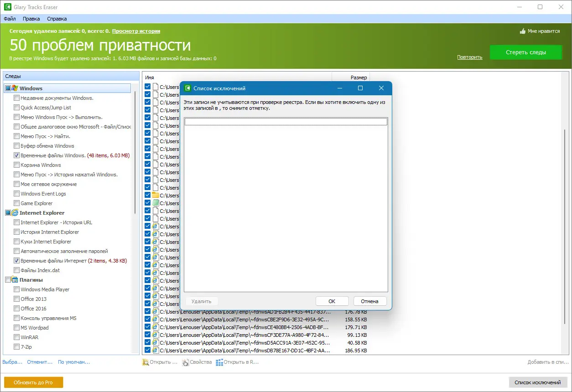Click the file icon of ~fdnwsCBE2F9D6 row
The image size is (572, 392).
155,320
